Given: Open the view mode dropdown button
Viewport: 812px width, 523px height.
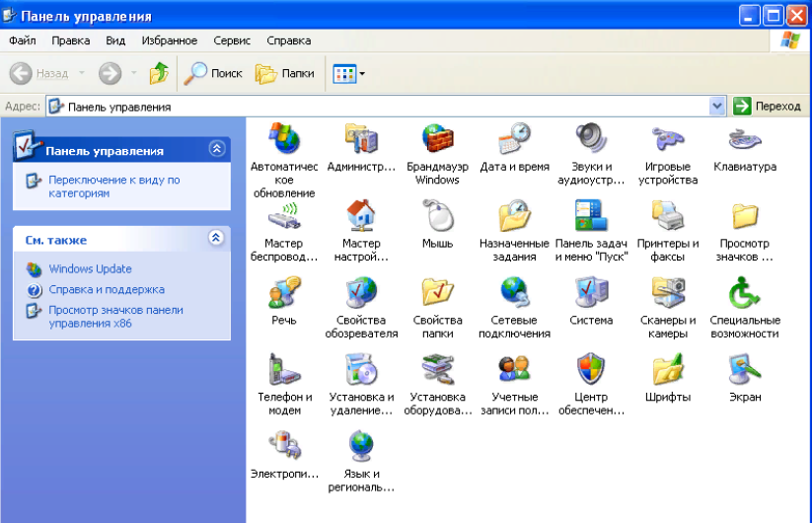Looking at the screenshot, I should pyautogui.click(x=348, y=74).
